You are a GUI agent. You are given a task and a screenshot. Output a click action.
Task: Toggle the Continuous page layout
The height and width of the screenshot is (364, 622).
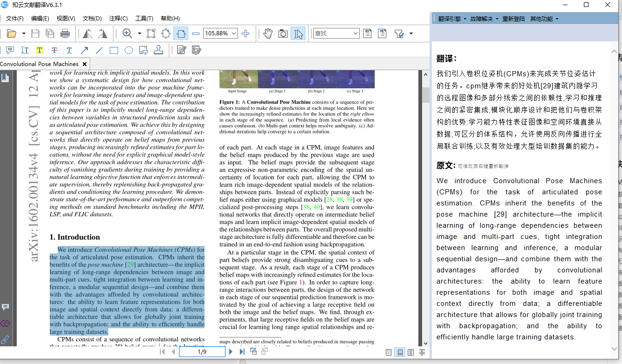pos(400,352)
